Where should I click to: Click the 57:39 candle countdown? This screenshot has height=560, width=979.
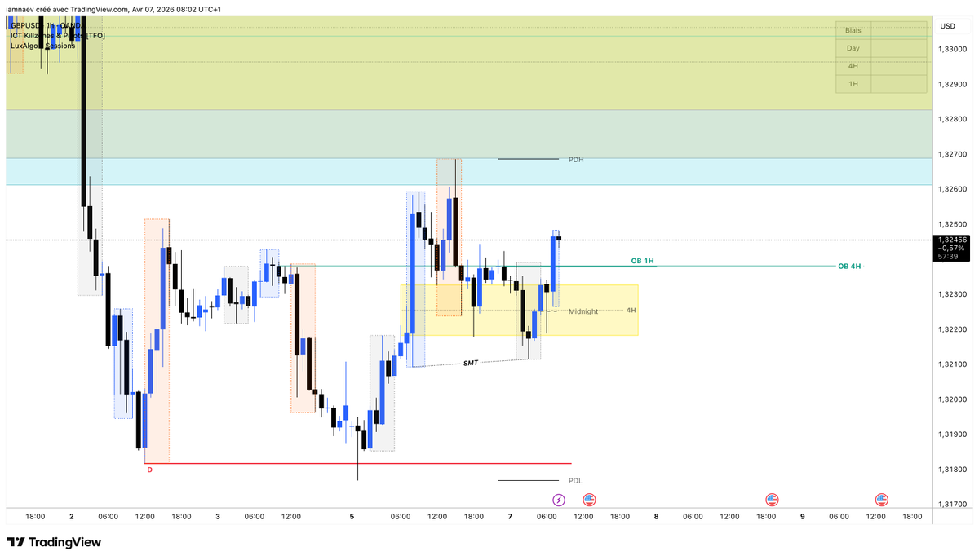[949, 256]
